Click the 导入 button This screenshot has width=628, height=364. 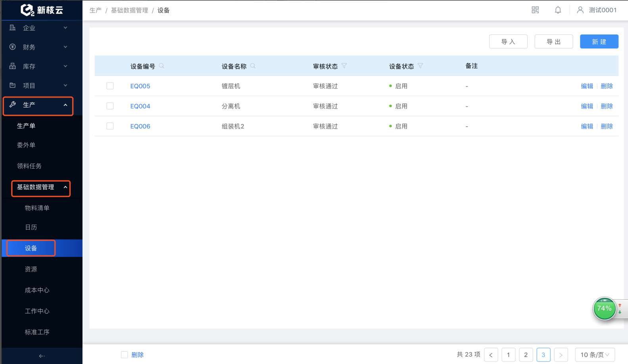[x=508, y=42]
